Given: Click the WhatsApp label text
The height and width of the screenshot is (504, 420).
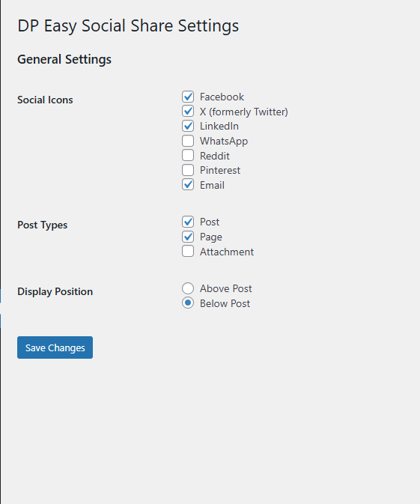Looking at the screenshot, I should tap(224, 141).
